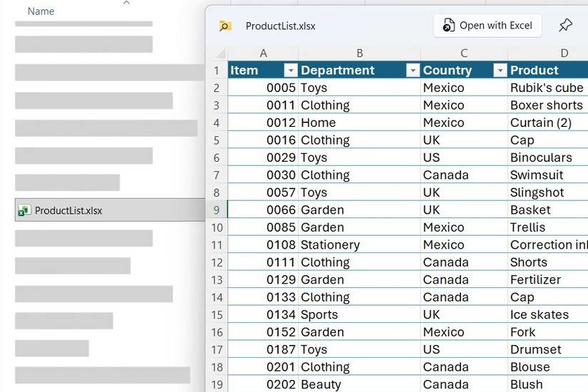The width and height of the screenshot is (588, 392).
Task: Click item number 0066 cell
Action: point(263,210)
